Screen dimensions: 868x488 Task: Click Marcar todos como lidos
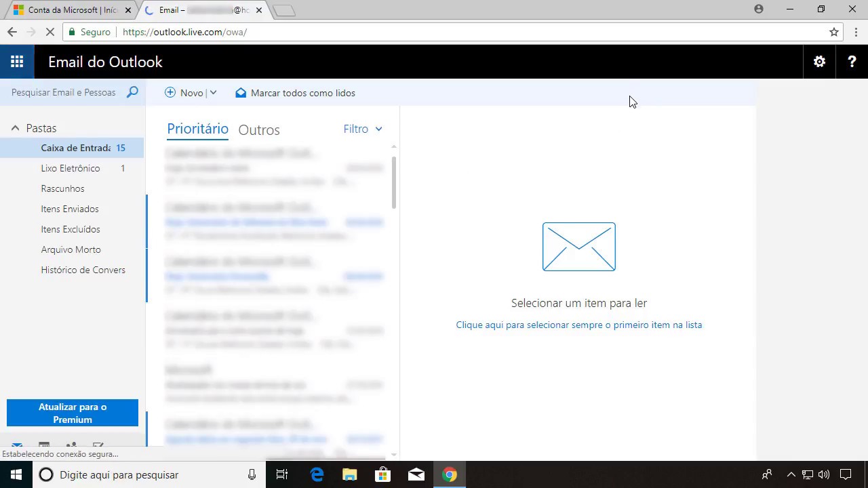pyautogui.click(x=295, y=93)
